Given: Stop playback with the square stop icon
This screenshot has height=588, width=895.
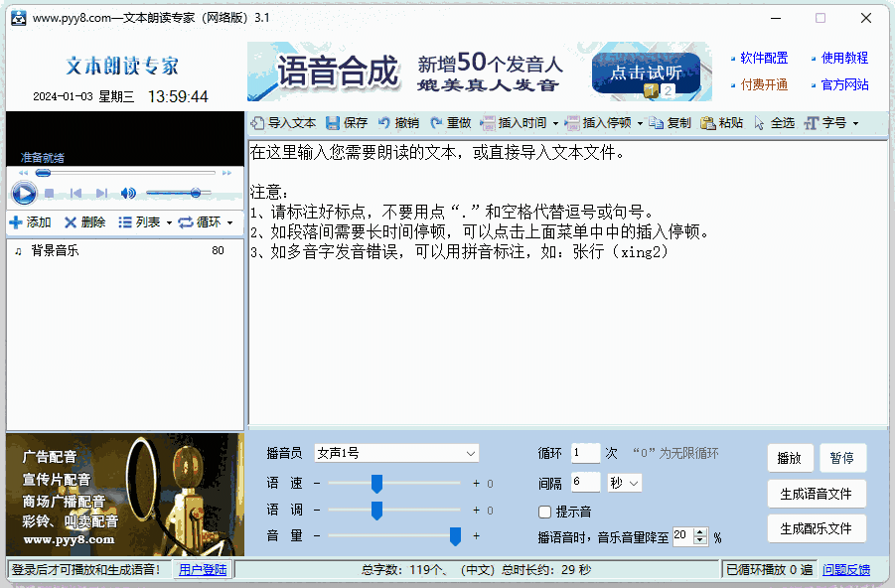Looking at the screenshot, I should [50, 194].
